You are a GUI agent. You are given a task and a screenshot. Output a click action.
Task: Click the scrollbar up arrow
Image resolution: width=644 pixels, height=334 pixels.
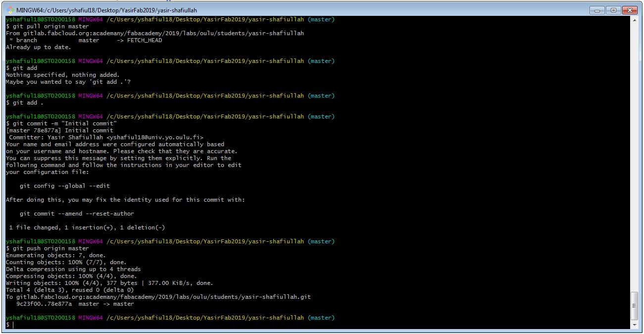coord(635,20)
